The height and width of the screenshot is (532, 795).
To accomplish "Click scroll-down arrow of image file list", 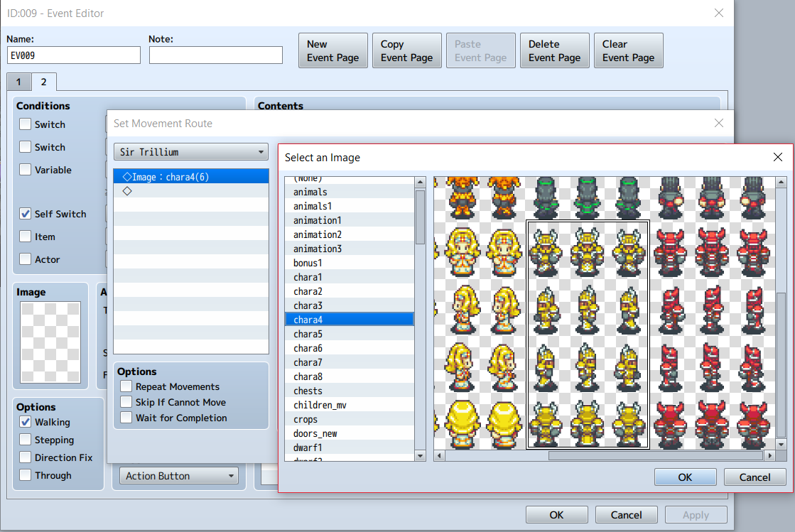I will (420, 455).
